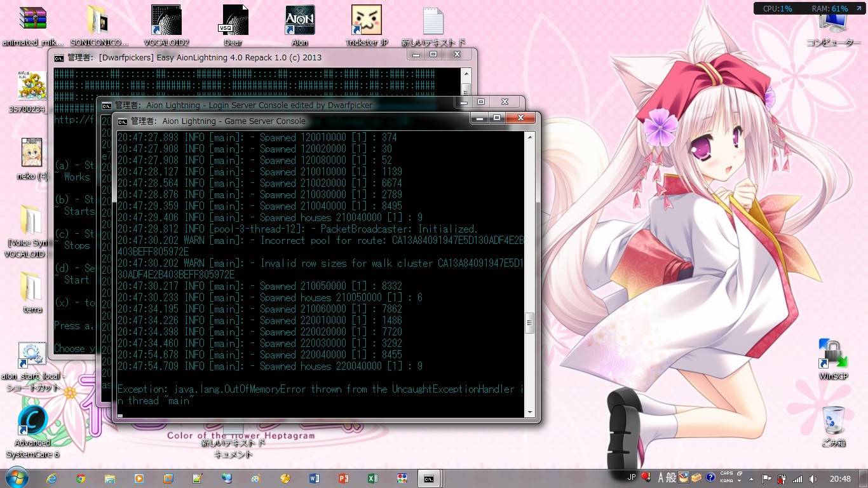Click 'Incorrect pool for route' warning line
The height and width of the screenshot is (488, 868).
click(x=321, y=246)
